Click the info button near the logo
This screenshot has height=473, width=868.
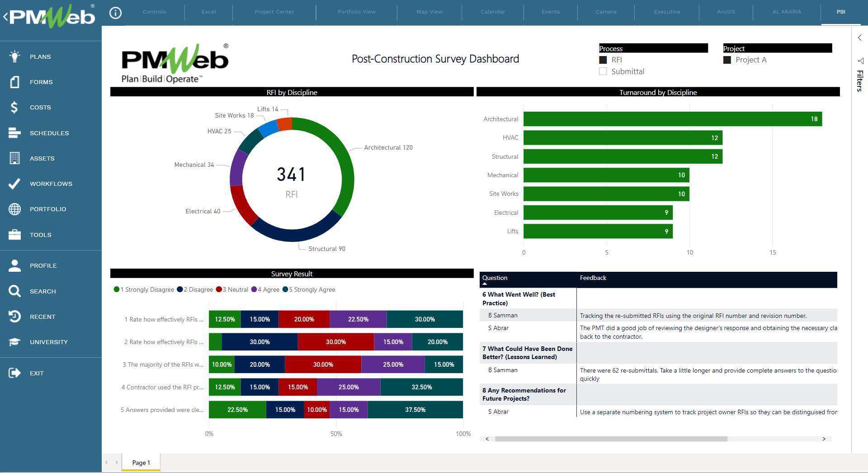115,13
